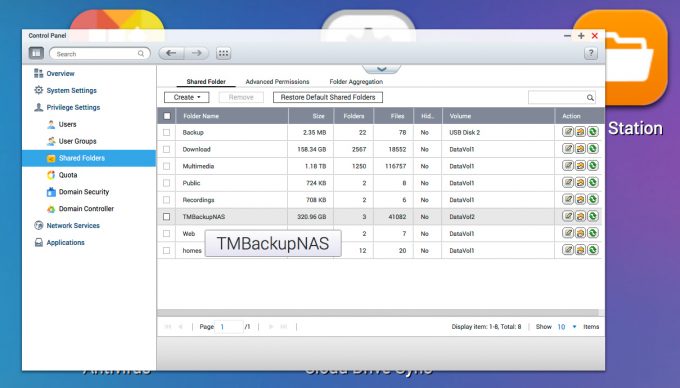Switch to Advanced Permissions tab

[277, 82]
